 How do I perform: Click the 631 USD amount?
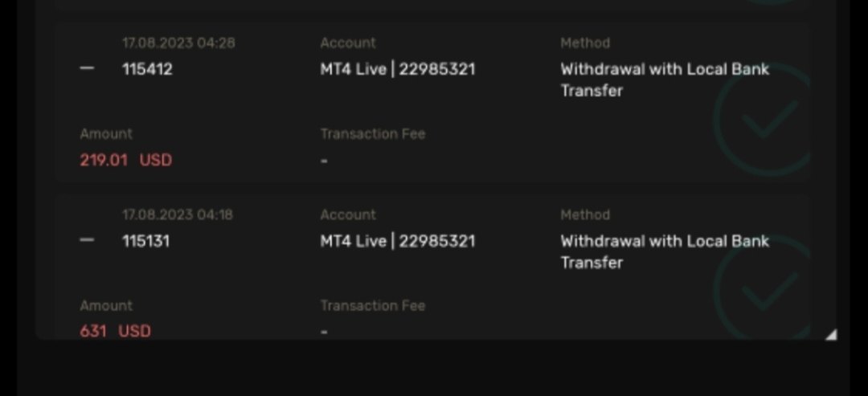(115, 331)
